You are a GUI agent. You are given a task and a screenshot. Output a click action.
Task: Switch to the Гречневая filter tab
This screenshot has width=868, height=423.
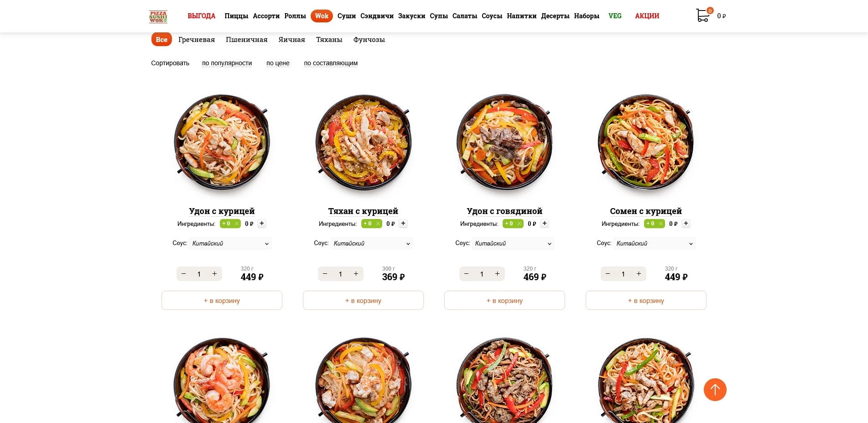[x=197, y=40]
